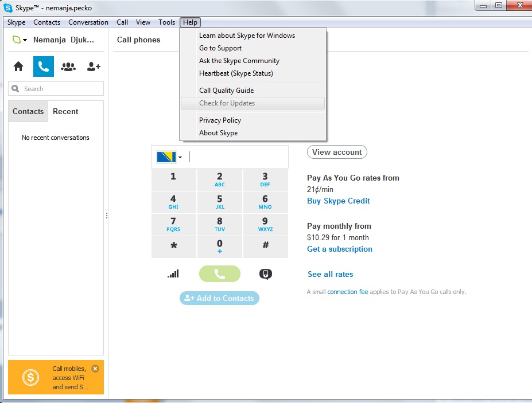Viewport: 532px width, 403px height.
Task: Open the Conversation menu
Action: tap(88, 22)
